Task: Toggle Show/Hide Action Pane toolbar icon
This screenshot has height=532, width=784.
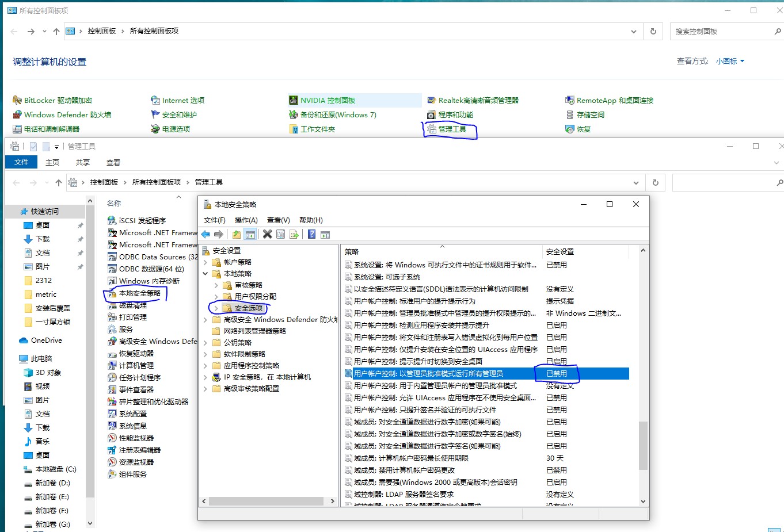Action: (325, 234)
